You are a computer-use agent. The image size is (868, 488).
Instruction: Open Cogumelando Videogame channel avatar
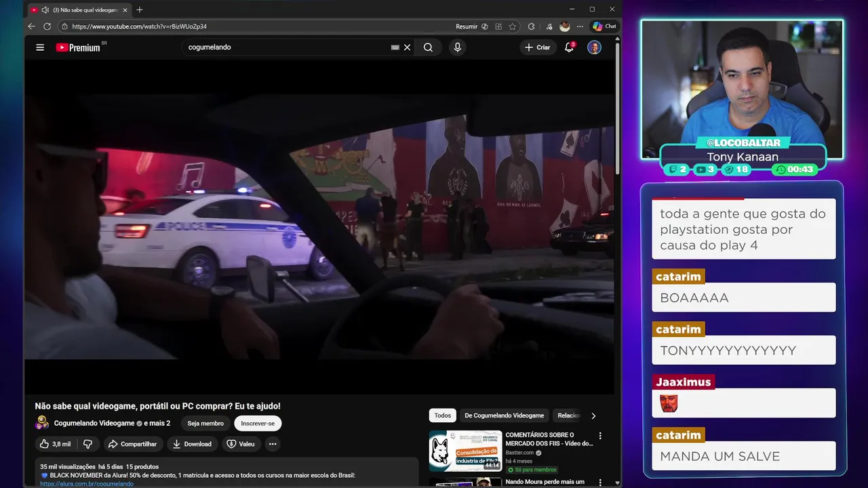tap(42, 423)
